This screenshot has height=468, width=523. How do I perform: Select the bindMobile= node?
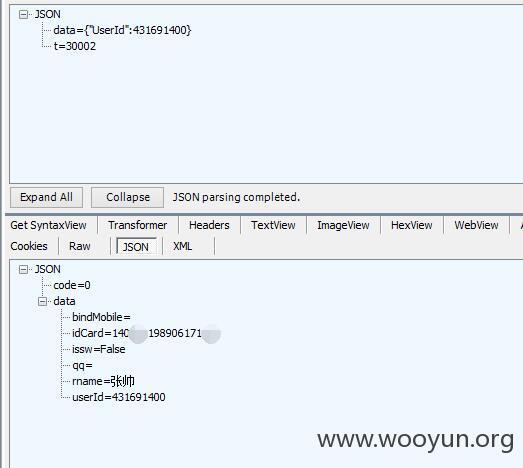click(x=101, y=317)
